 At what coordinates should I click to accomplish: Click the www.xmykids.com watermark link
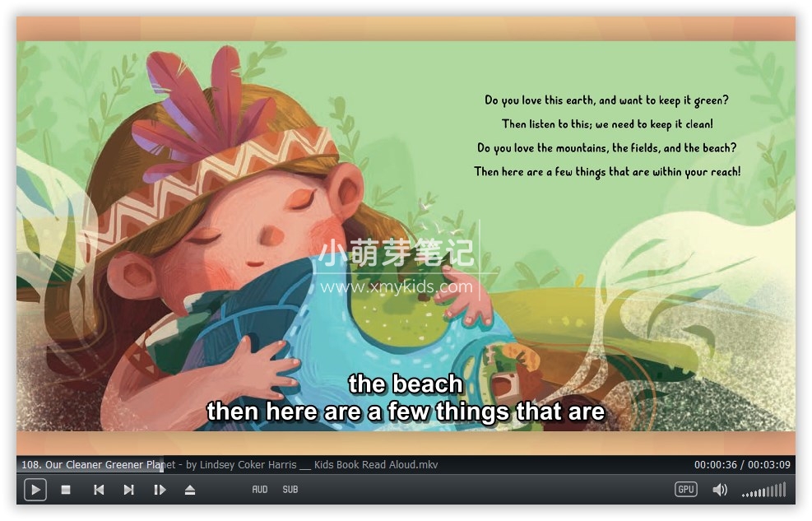(398, 287)
